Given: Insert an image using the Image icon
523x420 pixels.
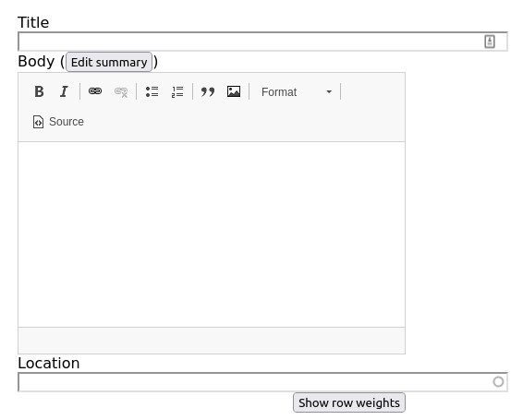Looking at the screenshot, I should coord(234,91).
